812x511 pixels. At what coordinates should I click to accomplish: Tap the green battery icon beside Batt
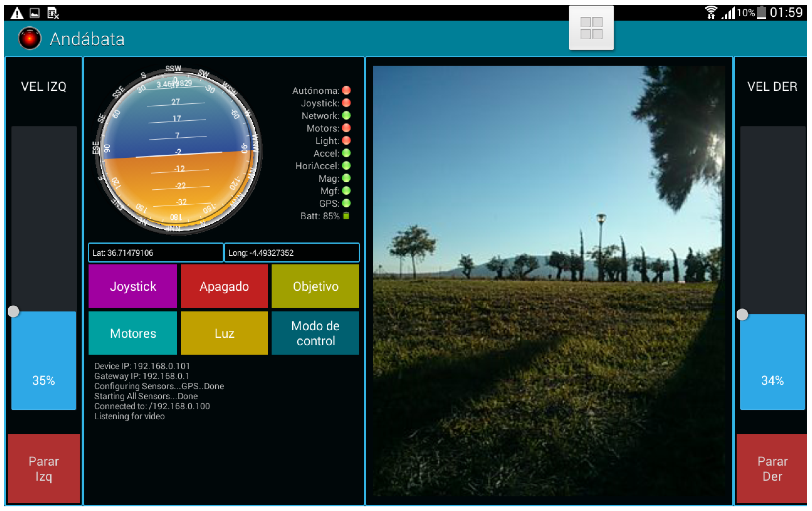pyautogui.click(x=346, y=216)
